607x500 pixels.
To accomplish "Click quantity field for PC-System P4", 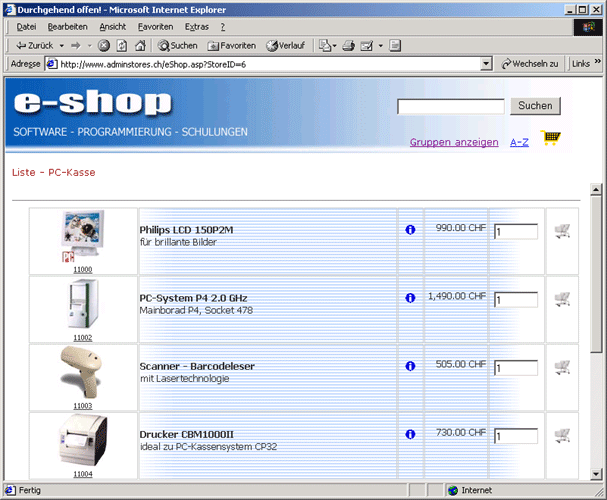I will tap(516, 300).
